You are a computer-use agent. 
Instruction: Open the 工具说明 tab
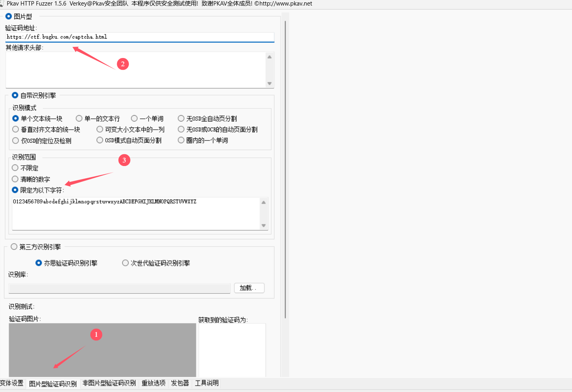(207, 383)
